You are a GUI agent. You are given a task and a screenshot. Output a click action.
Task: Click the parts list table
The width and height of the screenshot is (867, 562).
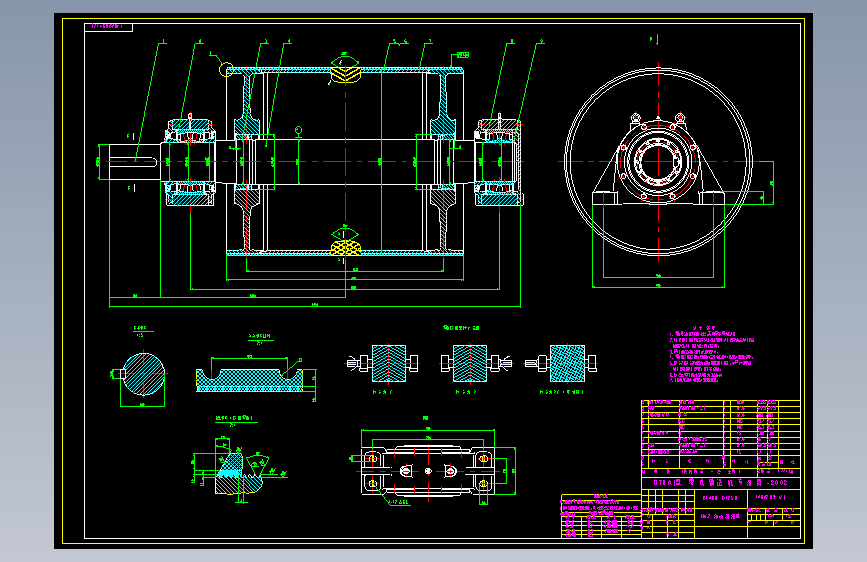[720, 434]
